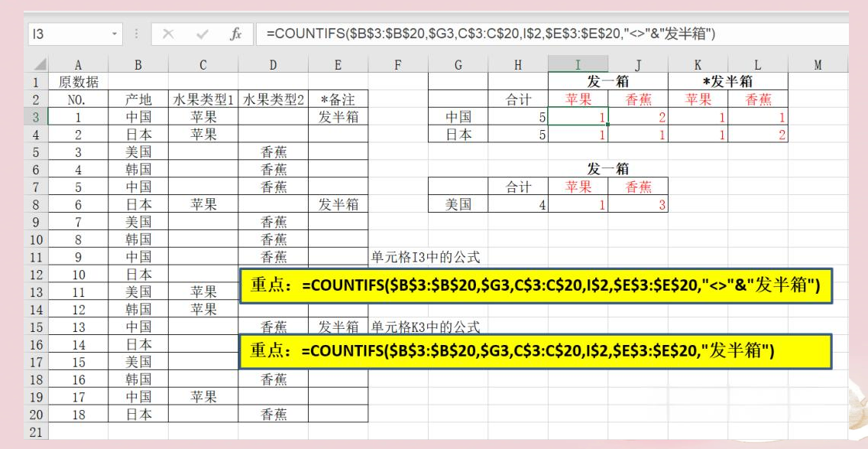This screenshot has width=868, height=449.
Task: Click the 发一箱 heading in row 6
Action: [x=607, y=169]
